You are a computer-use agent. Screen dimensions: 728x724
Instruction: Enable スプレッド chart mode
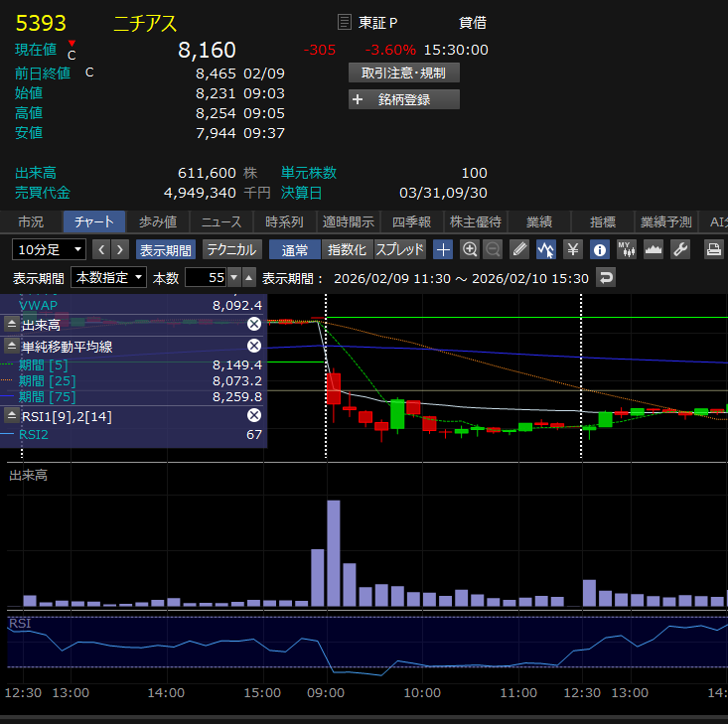(400, 249)
